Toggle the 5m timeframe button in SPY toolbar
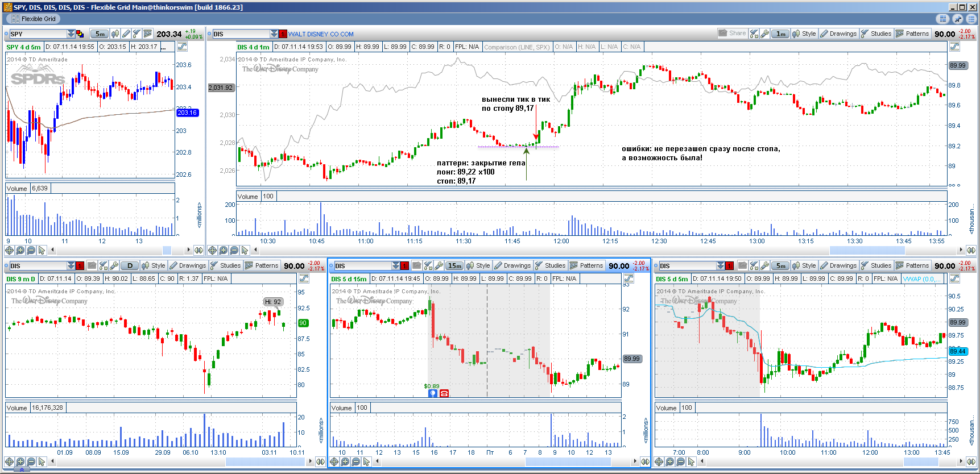This screenshot has height=474, width=980. (x=100, y=34)
